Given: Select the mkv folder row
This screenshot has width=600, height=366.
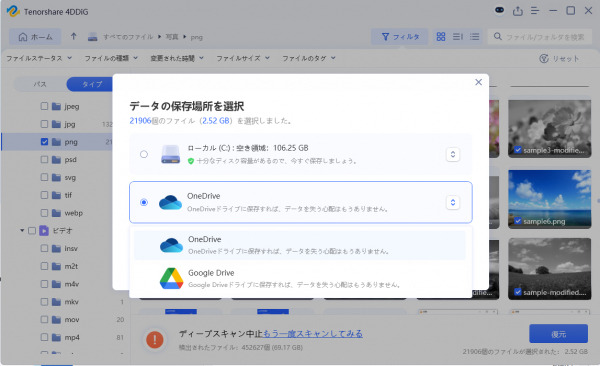Looking at the screenshot, I should 65,302.
